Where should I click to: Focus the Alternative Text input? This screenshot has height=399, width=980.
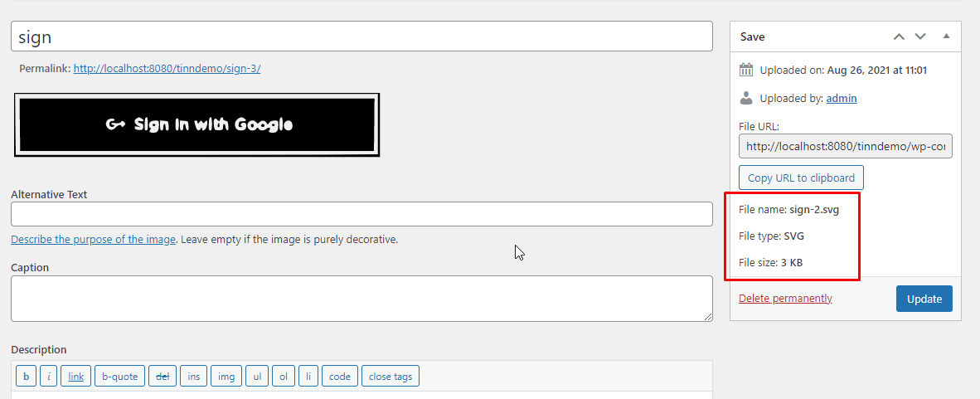[x=361, y=214]
